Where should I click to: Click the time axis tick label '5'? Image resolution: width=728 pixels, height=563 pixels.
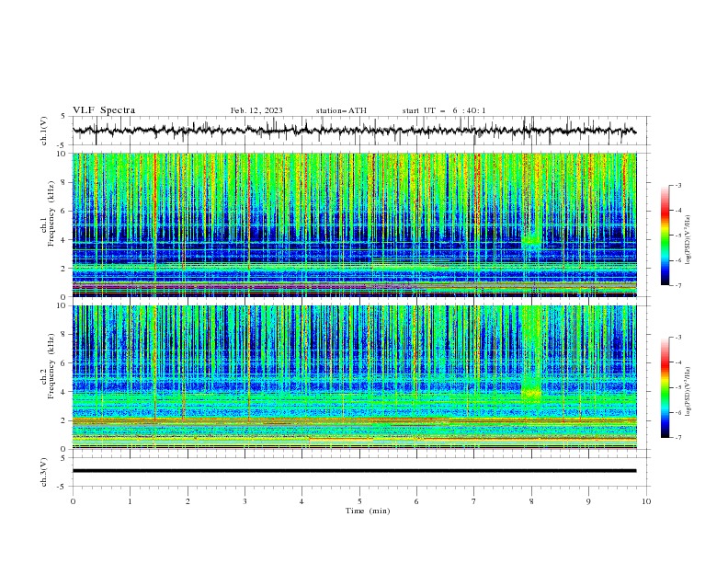(359, 501)
